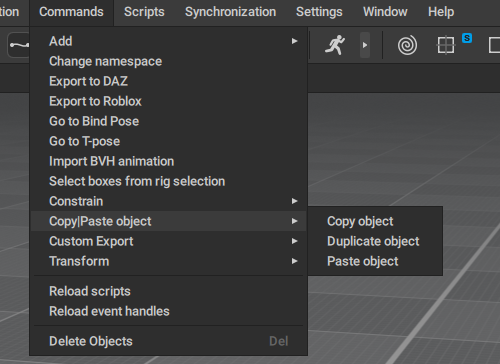The height and width of the screenshot is (364, 500).
Task: Click the spiral toolbar icon
Action: [407, 45]
